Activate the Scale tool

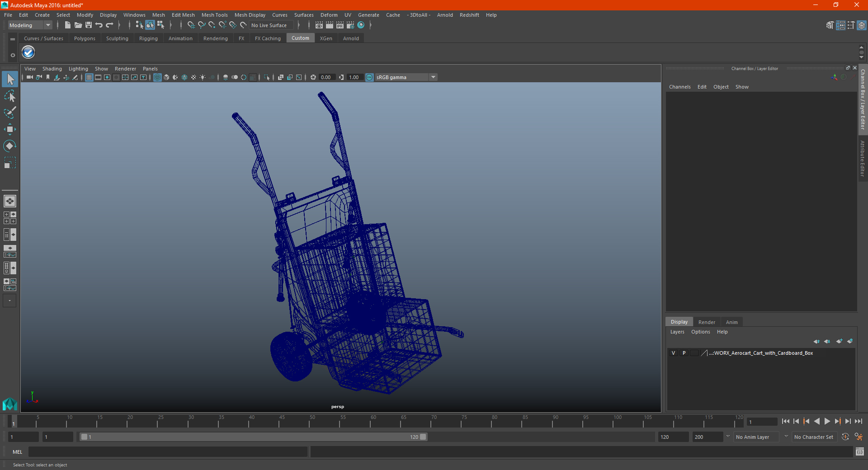10,163
